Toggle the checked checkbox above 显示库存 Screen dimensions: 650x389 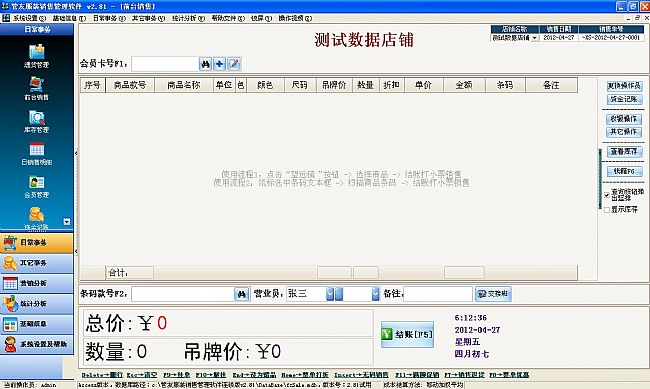tap(607, 195)
